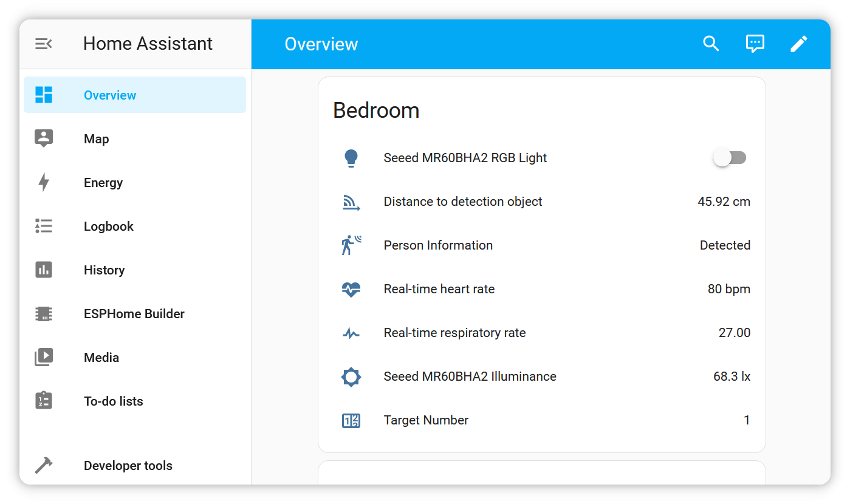The image size is (850, 504).
Task: Click the heart rate pulse icon
Action: pyautogui.click(x=351, y=289)
